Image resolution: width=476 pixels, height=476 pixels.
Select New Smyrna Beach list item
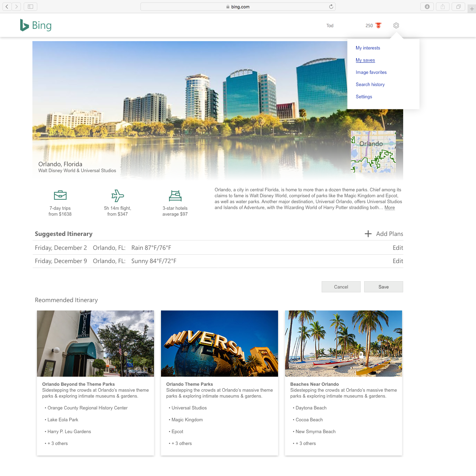316,432
